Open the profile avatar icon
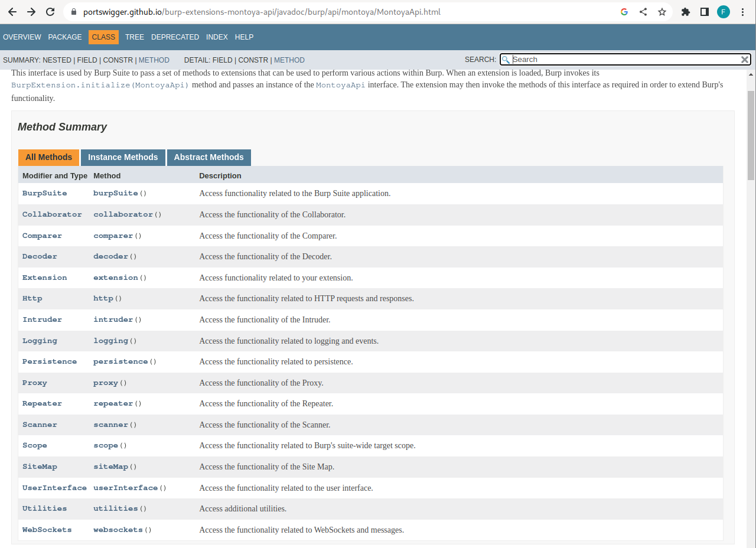Image resolution: width=756 pixels, height=548 pixels. point(724,12)
